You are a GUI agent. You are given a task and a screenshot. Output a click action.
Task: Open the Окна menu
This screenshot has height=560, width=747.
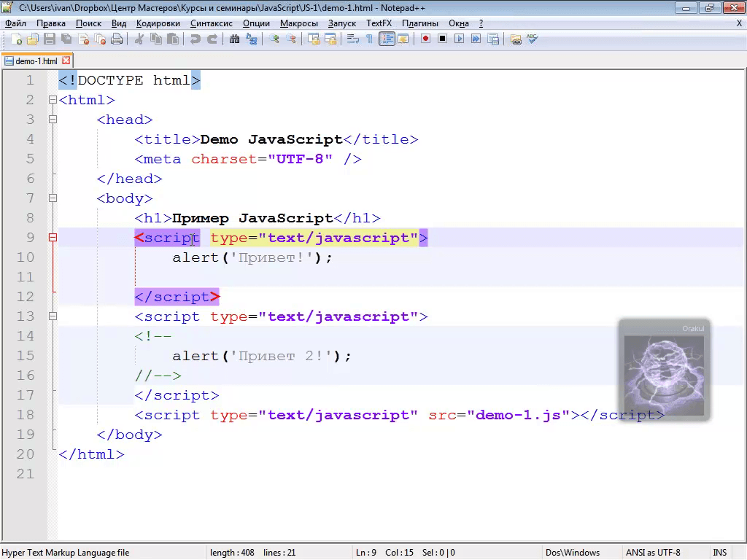click(x=459, y=23)
